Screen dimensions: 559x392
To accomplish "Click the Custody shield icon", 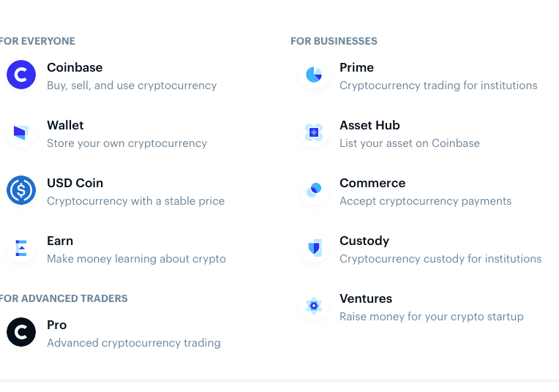I will pos(314,248).
